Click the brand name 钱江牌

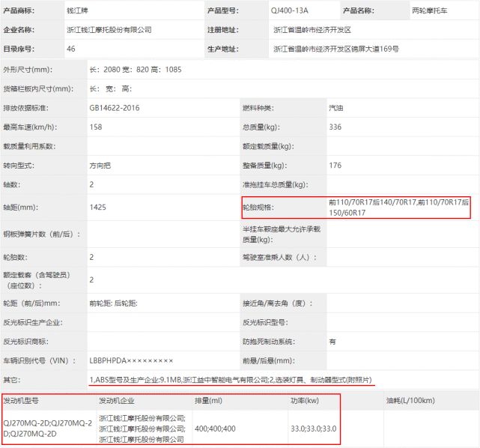(x=77, y=10)
